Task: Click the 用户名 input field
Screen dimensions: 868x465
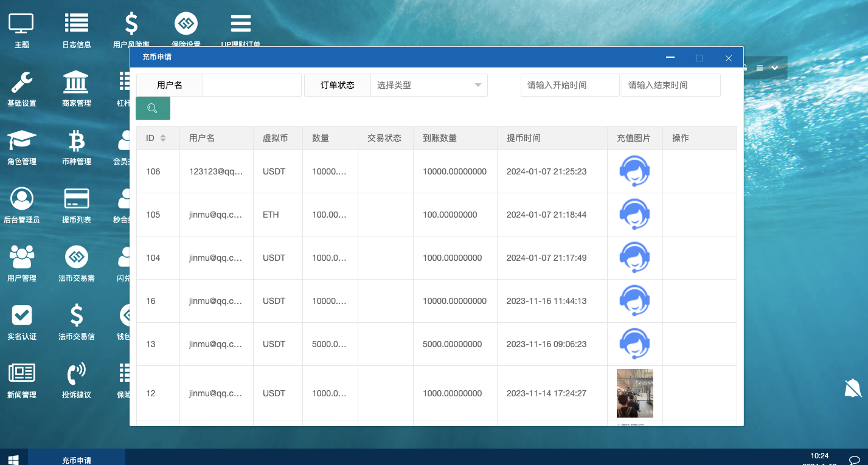Action: [x=252, y=85]
